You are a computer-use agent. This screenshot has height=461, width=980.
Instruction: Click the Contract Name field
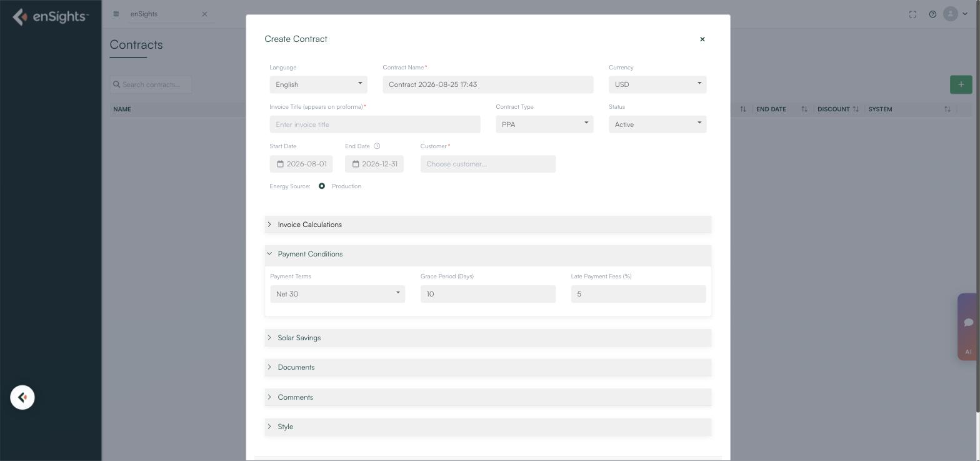488,84
